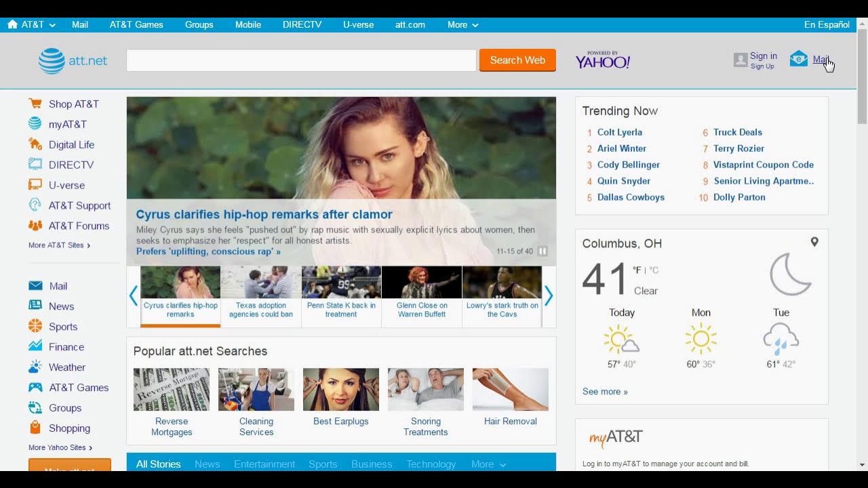Show next carousel stories with right arrow
The width and height of the screenshot is (868, 488).
549,296
